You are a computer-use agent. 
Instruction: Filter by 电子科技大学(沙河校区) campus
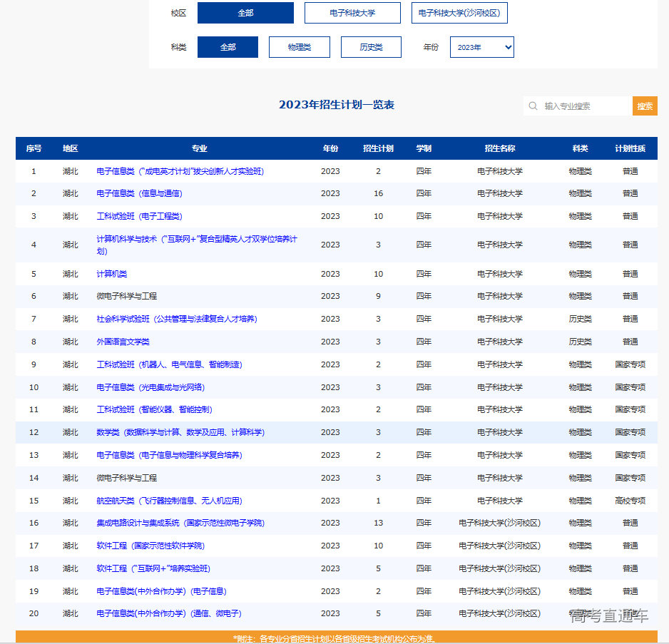(459, 13)
